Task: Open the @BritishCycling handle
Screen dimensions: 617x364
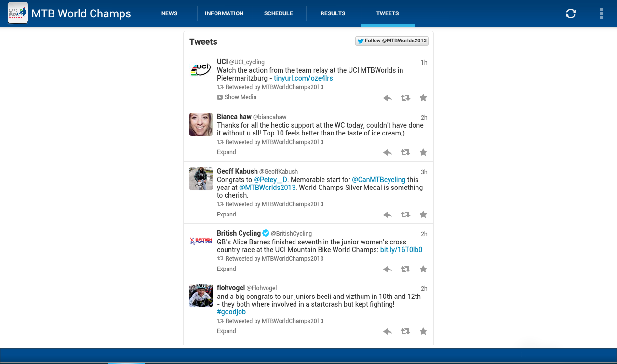Action: 291,234
